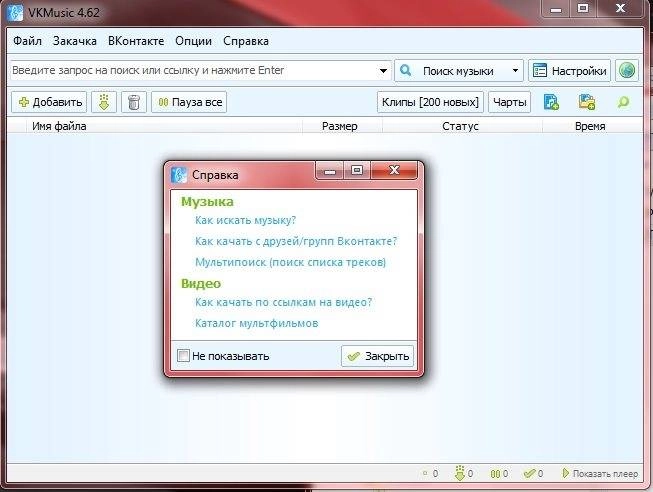This screenshot has width=653, height=492.
Task: Click the green search magnifier icon
Action: pos(623,102)
